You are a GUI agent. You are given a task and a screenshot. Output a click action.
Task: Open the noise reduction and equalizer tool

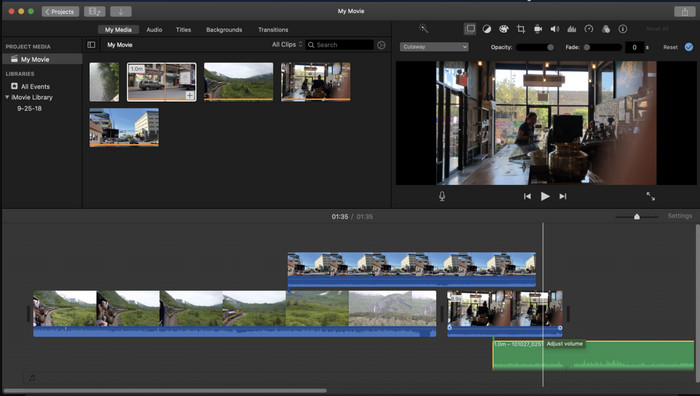pyautogui.click(x=571, y=29)
